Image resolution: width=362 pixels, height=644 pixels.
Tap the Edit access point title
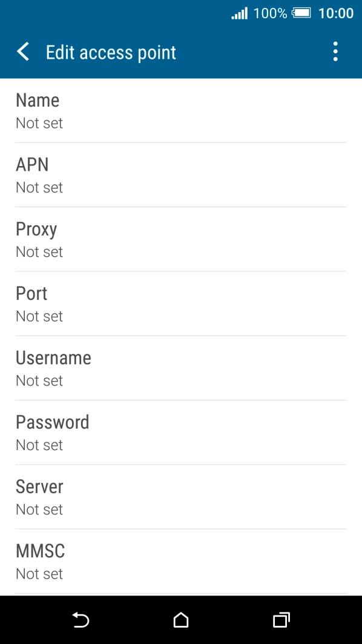111,53
